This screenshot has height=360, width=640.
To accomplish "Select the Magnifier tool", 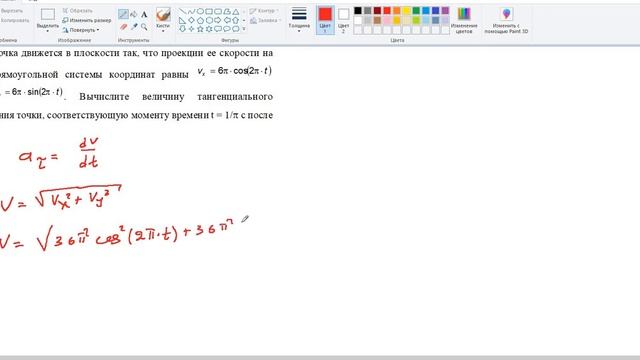I will click(144, 27).
